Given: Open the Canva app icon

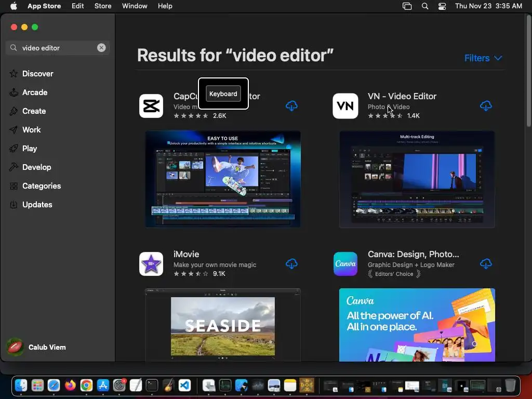Looking at the screenshot, I should (345, 263).
